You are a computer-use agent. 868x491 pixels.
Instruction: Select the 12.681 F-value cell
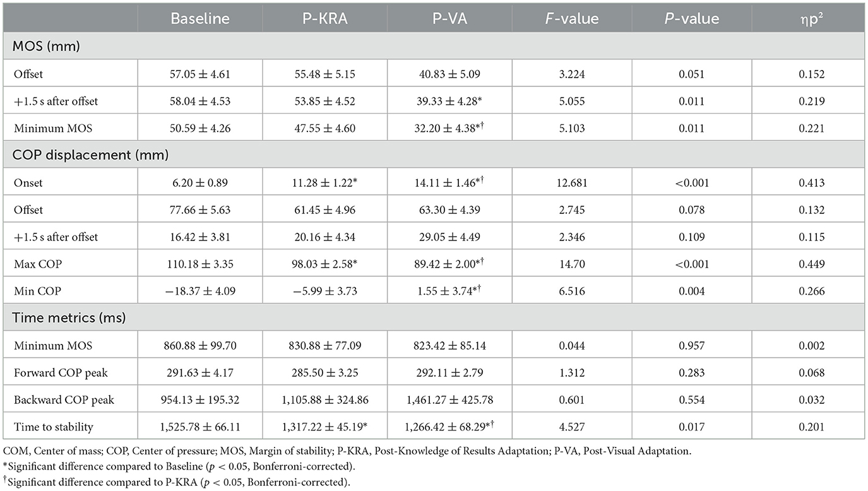573,182
